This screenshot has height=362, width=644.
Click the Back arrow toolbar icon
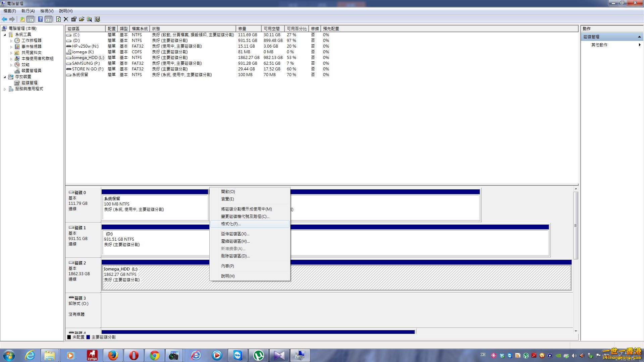[x=4, y=19]
